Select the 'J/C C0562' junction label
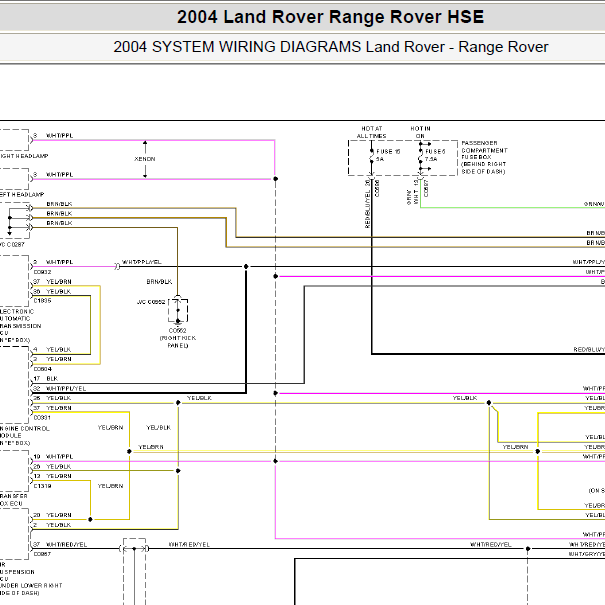Image resolution: width=605 pixels, height=605 pixels. click(x=151, y=302)
